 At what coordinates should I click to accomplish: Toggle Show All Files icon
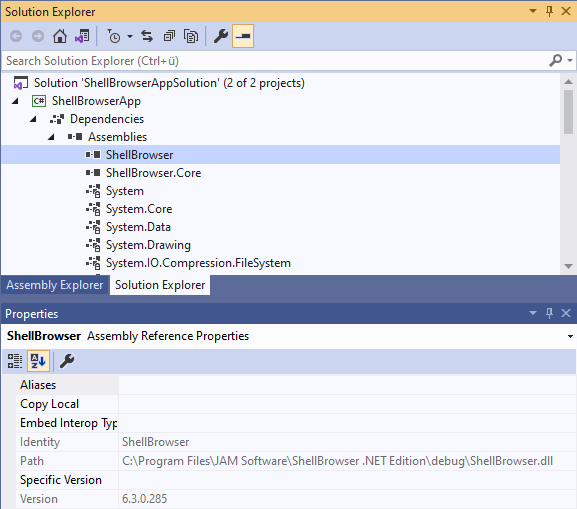click(191, 36)
